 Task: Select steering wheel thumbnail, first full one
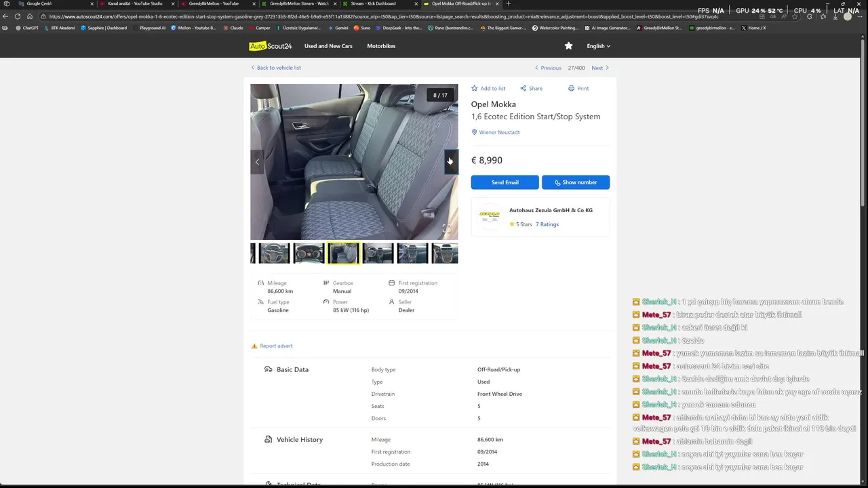point(274,253)
